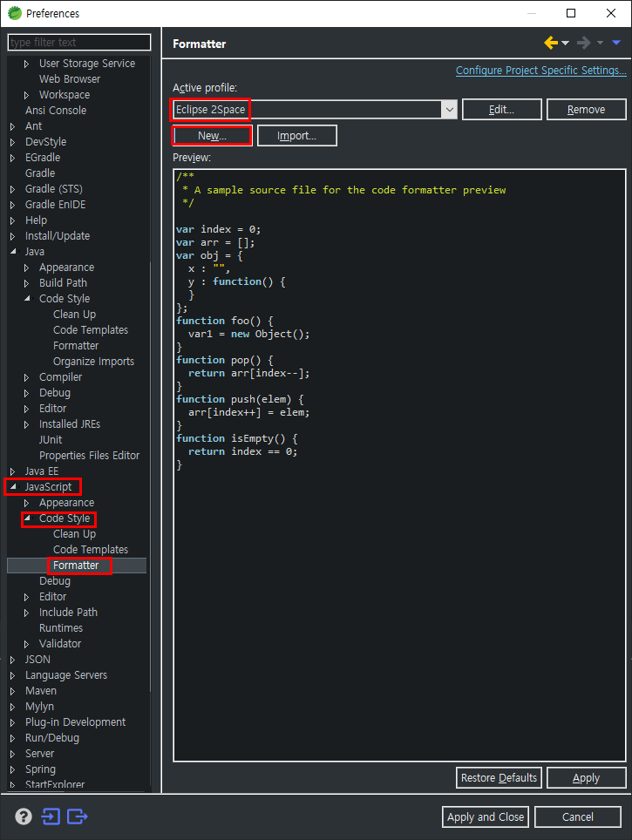632x840 pixels.
Task: Select the Spring tree item
Action: 40,769
